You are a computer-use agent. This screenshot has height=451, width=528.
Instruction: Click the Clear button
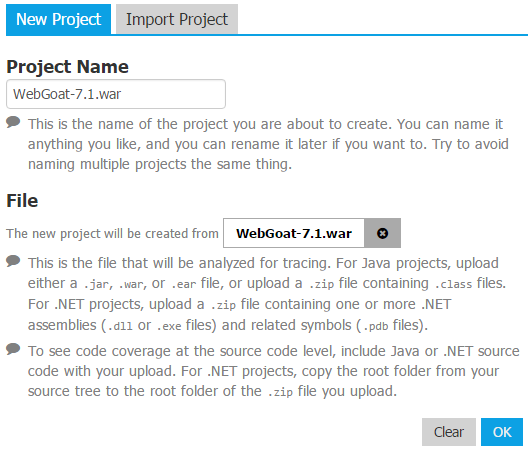click(449, 432)
